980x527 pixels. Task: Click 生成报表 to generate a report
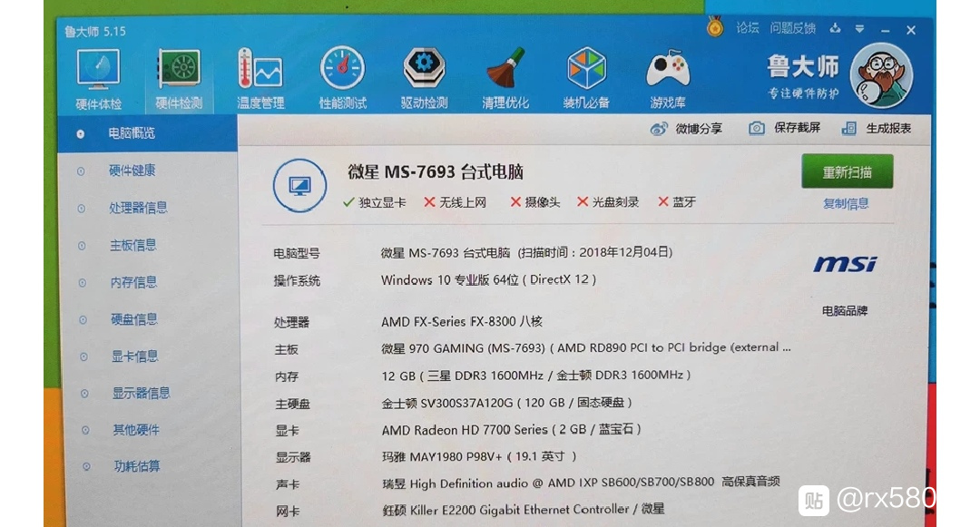(x=877, y=128)
